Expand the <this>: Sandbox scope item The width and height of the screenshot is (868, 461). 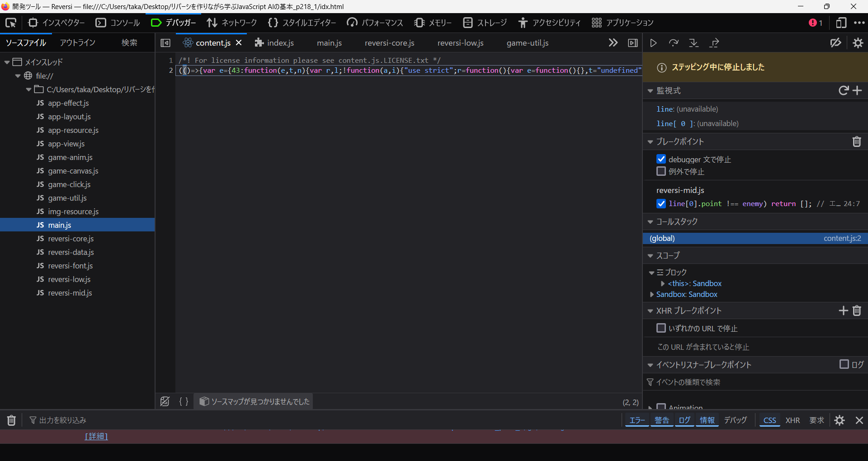point(663,284)
